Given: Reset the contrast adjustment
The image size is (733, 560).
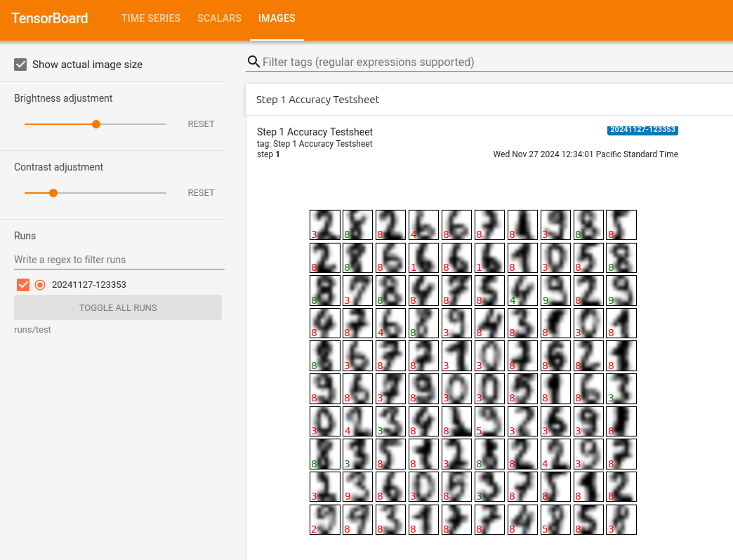Looking at the screenshot, I should pyautogui.click(x=201, y=193).
